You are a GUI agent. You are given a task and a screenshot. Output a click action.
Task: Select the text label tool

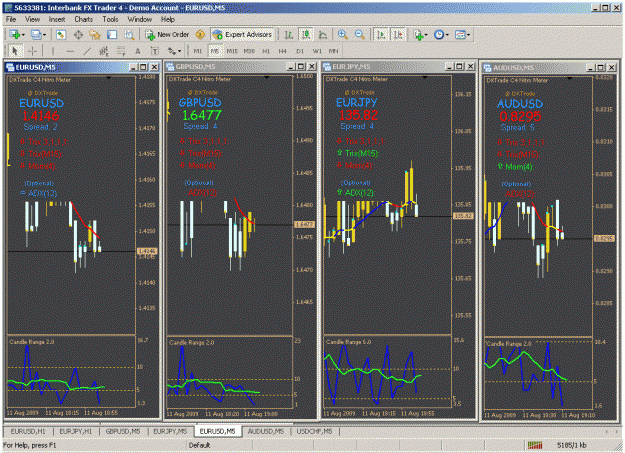tap(155, 51)
